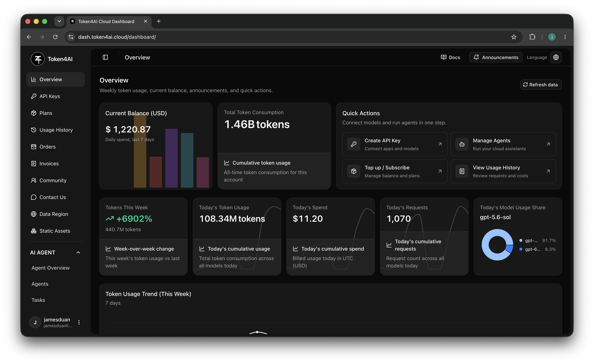Screen dimensions: 594x364
Task: Click Refresh data button
Action: pyautogui.click(x=541, y=85)
